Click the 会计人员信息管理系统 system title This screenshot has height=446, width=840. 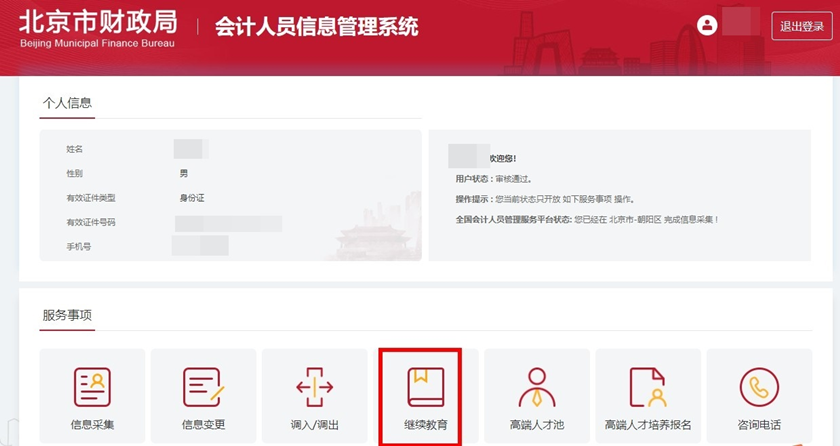316,27
